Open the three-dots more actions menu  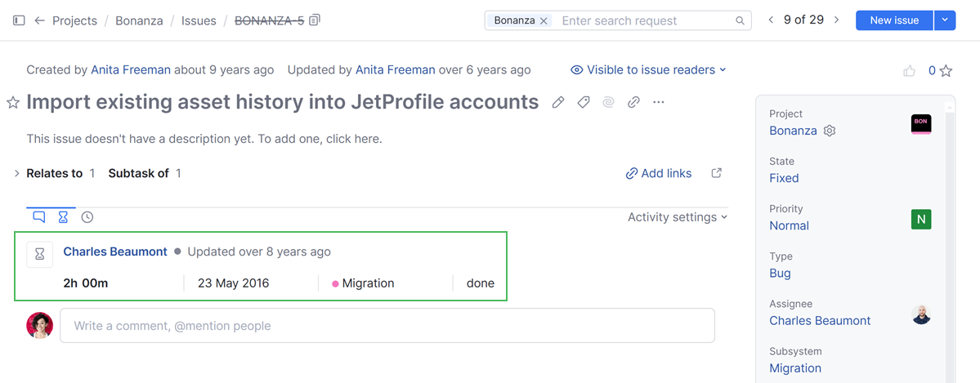pyautogui.click(x=659, y=102)
